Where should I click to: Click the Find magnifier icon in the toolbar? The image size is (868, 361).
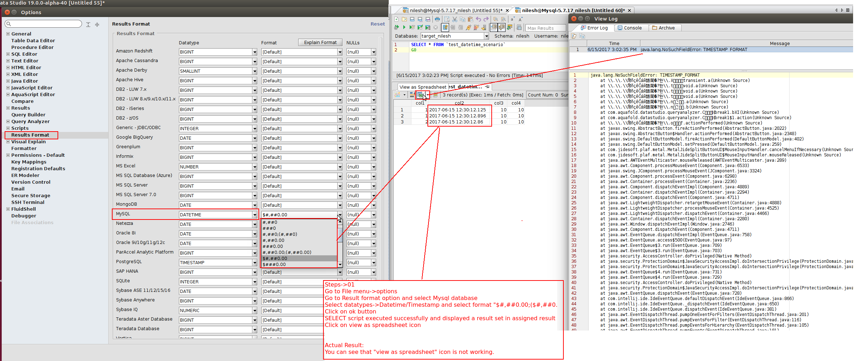496,19
